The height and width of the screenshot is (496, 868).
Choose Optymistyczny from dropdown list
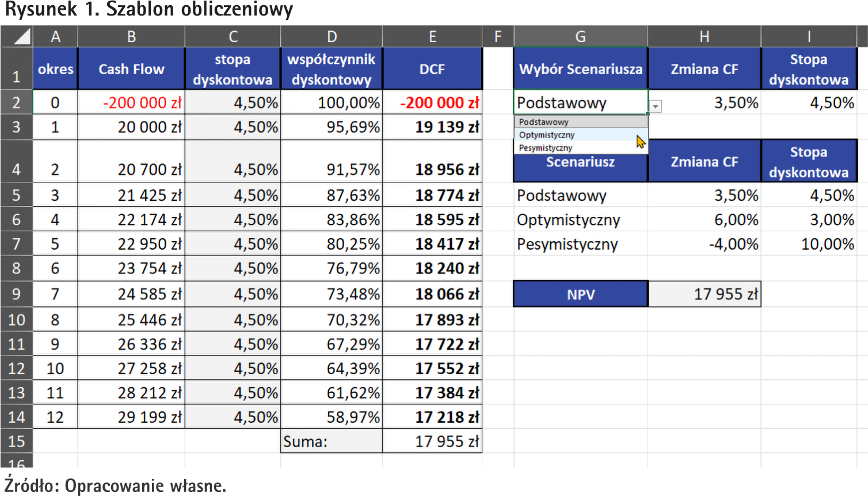[547, 135]
